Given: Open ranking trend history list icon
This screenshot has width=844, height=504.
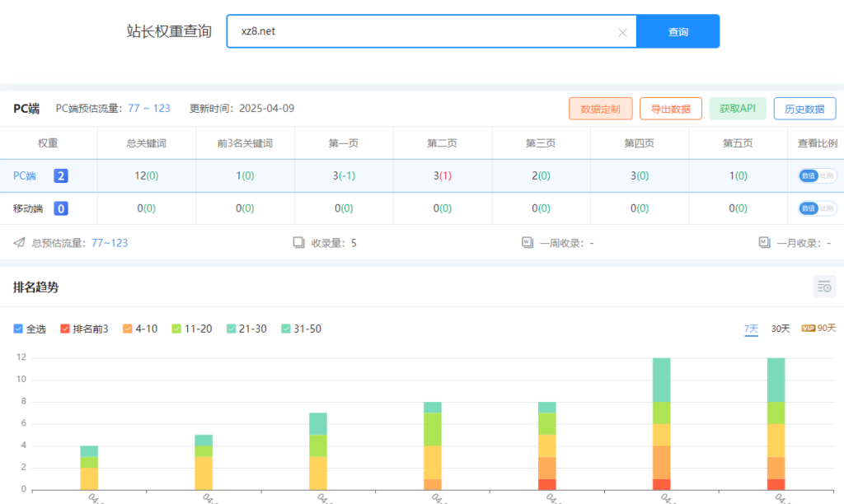Looking at the screenshot, I should tap(824, 287).
